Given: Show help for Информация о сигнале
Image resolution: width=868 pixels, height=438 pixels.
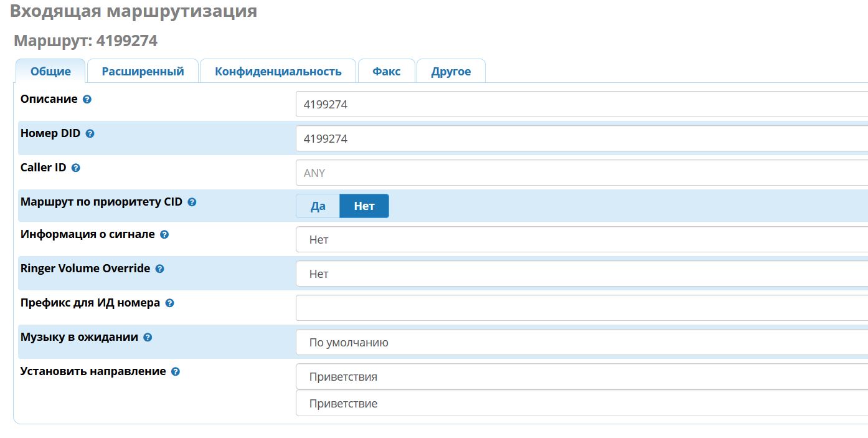Looking at the screenshot, I should [x=164, y=235].
